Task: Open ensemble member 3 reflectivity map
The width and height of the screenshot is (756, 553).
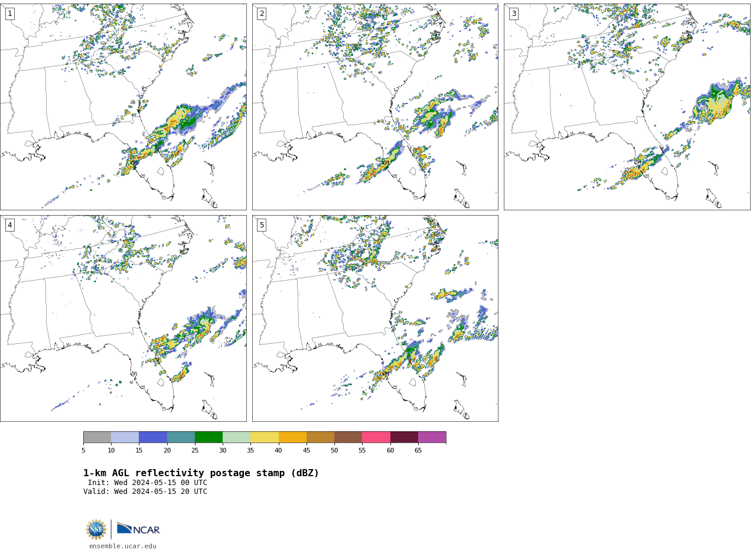Action: (x=627, y=107)
